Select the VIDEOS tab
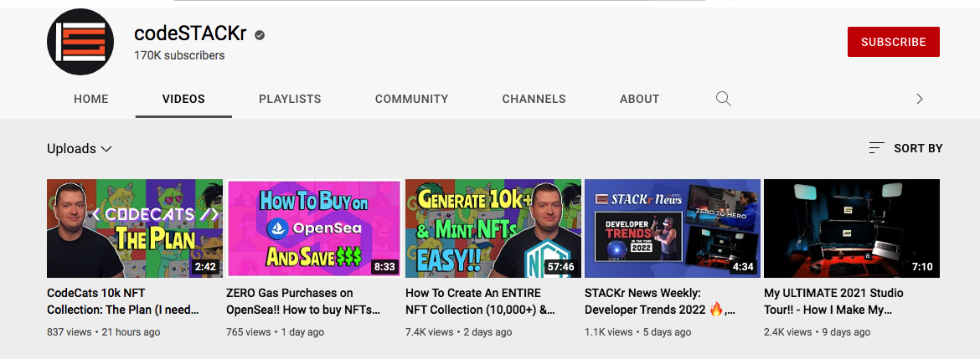This screenshot has width=980, height=359. point(183,99)
